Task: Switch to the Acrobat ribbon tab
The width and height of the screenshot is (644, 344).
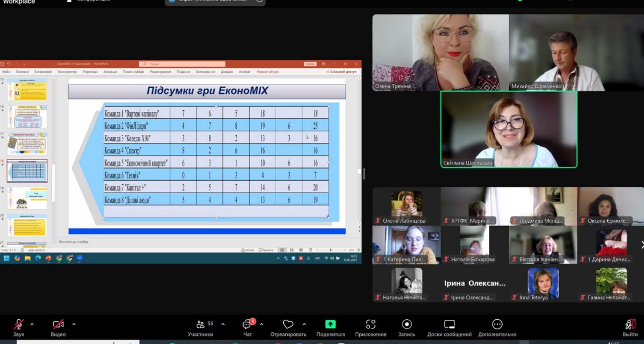Action: [245, 72]
